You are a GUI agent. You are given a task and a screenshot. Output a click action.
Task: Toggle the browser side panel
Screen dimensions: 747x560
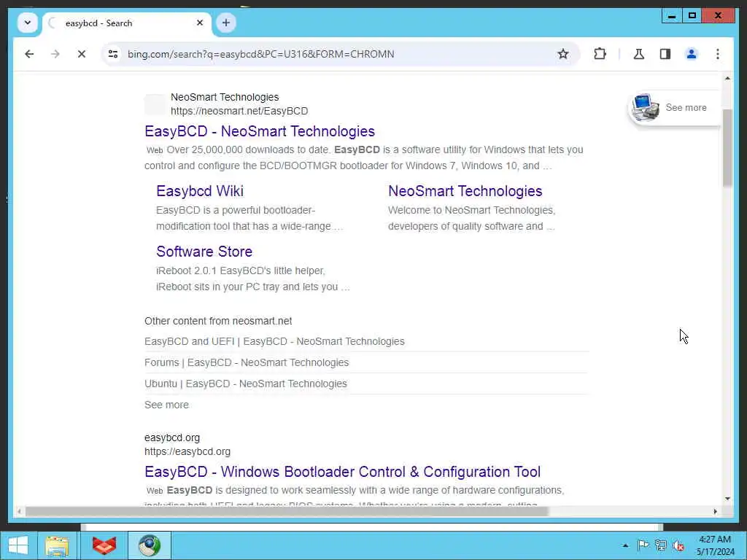click(665, 54)
